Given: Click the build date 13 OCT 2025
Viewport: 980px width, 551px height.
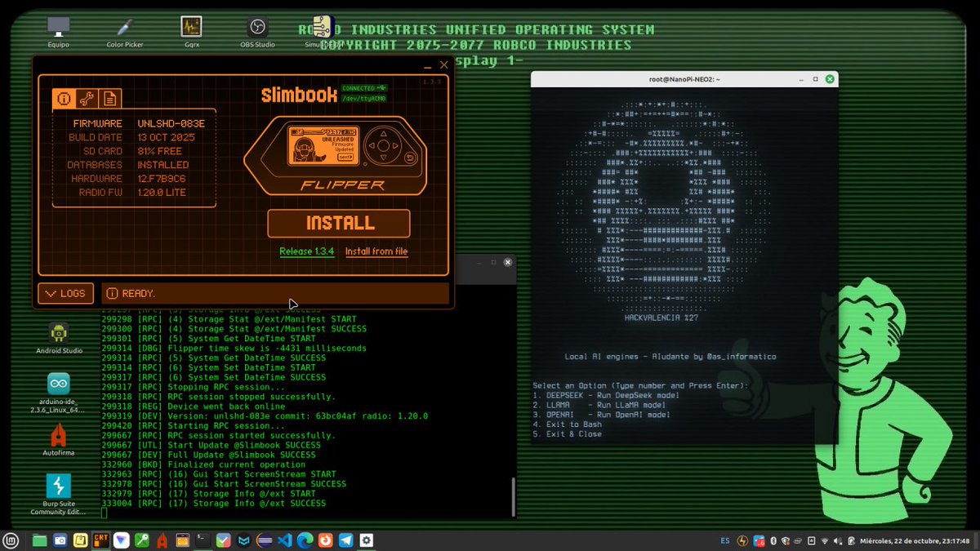Looking at the screenshot, I should coord(166,137).
